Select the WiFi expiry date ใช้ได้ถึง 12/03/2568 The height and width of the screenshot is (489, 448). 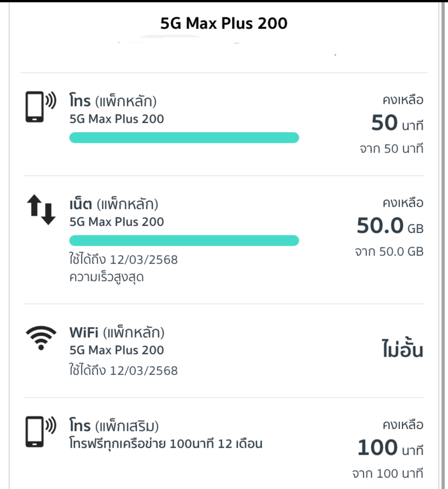click(123, 370)
